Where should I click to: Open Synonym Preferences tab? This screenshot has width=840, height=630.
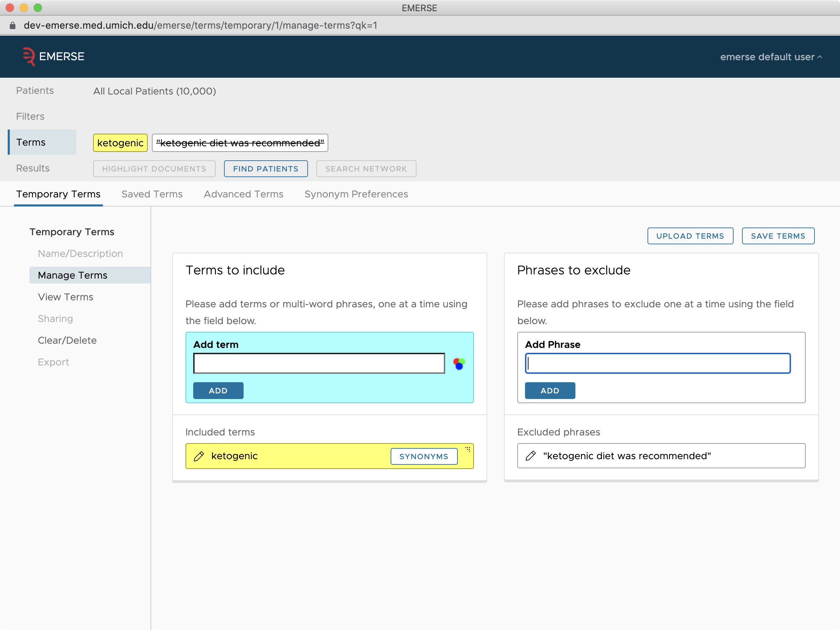pos(356,194)
